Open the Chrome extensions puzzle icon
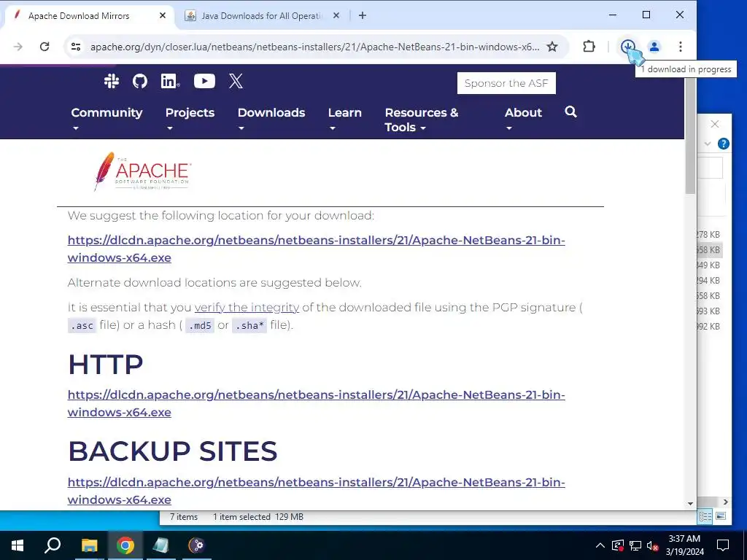Viewport: 747px width, 560px height. [589, 47]
